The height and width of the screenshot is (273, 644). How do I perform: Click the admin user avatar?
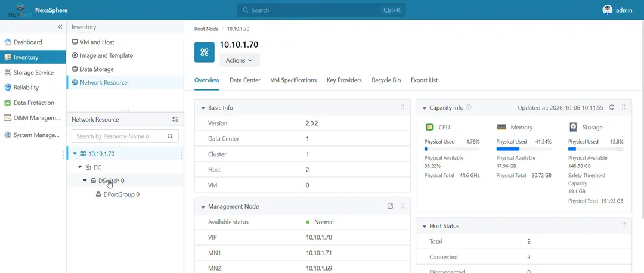pos(608,10)
